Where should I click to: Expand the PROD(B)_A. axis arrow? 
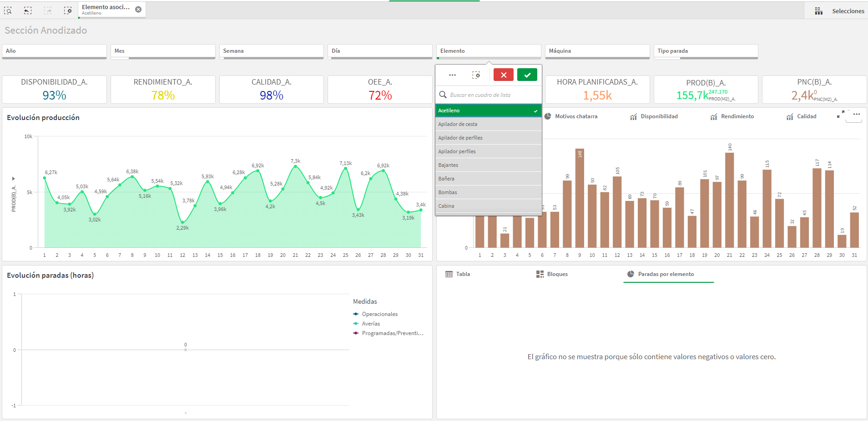[13, 179]
